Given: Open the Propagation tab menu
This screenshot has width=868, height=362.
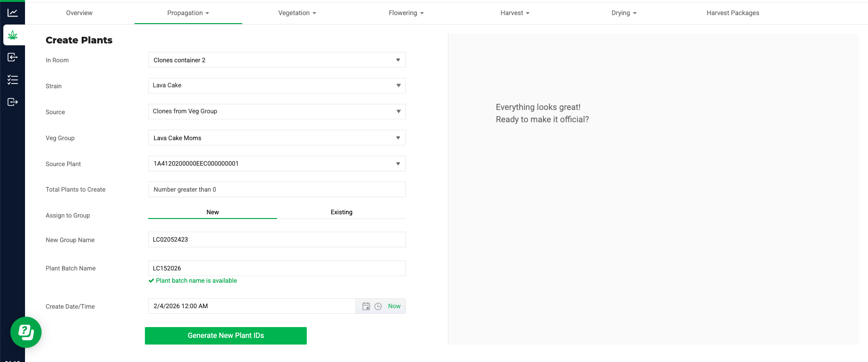Looking at the screenshot, I should tap(188, 13).
